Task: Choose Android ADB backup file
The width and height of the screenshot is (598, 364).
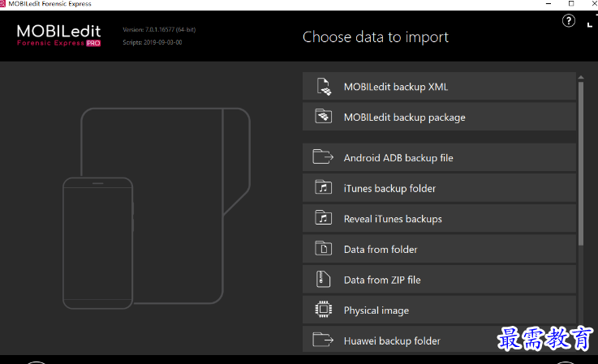Action: pos(439,157)
